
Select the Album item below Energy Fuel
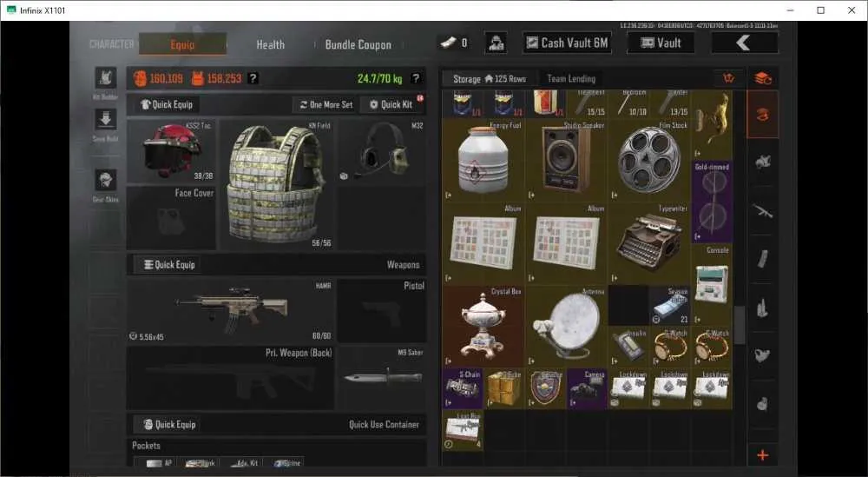[x=483, y=243]
